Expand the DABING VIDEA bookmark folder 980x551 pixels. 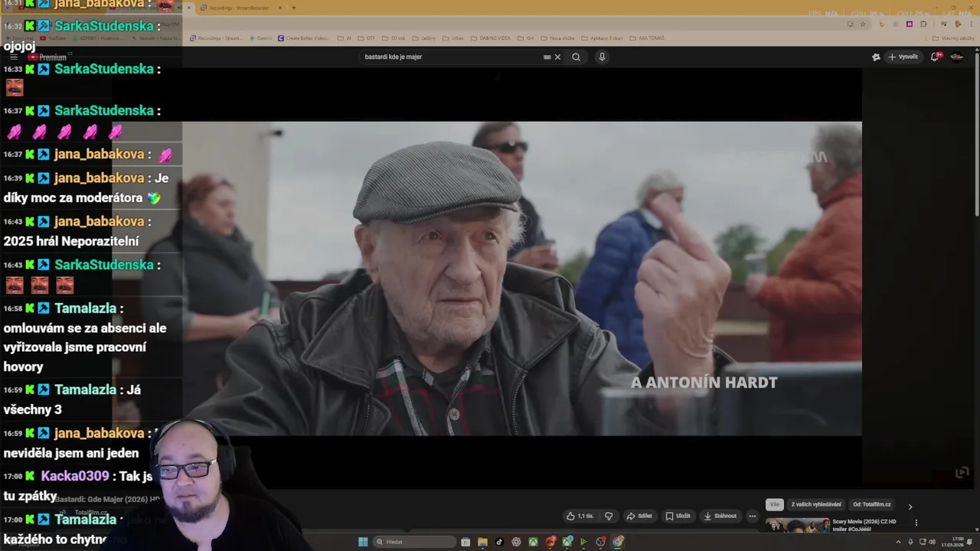pos(490,38)
